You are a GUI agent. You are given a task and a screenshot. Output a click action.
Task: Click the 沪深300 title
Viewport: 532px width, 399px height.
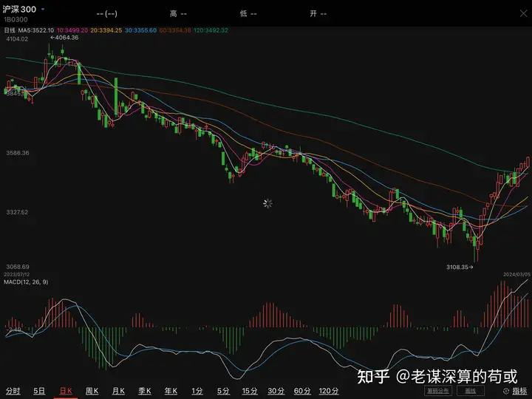(x=19, y=9)
